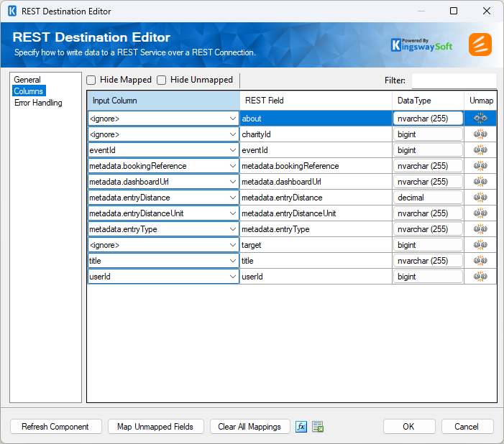This screenshot has width=504, height=444.
Task: Expand metadata.entryDistance input column dropdown
Action: pos(233,198)
